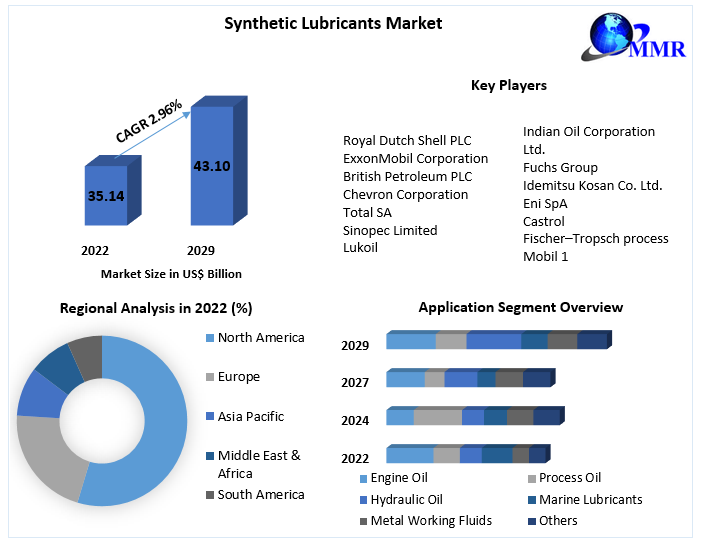
Task: Click the Marine Lubricants legend marker
Action: (532, 500)
